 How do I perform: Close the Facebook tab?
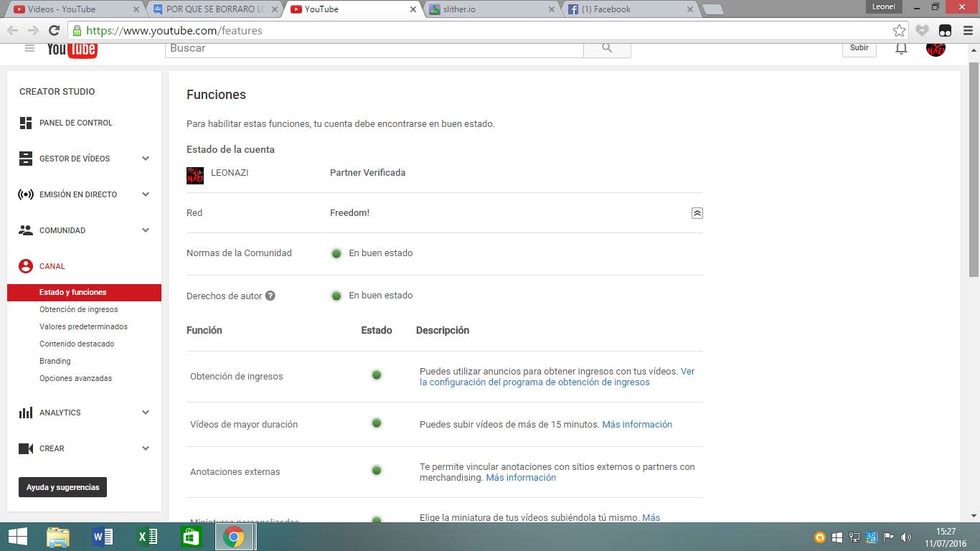690,9
